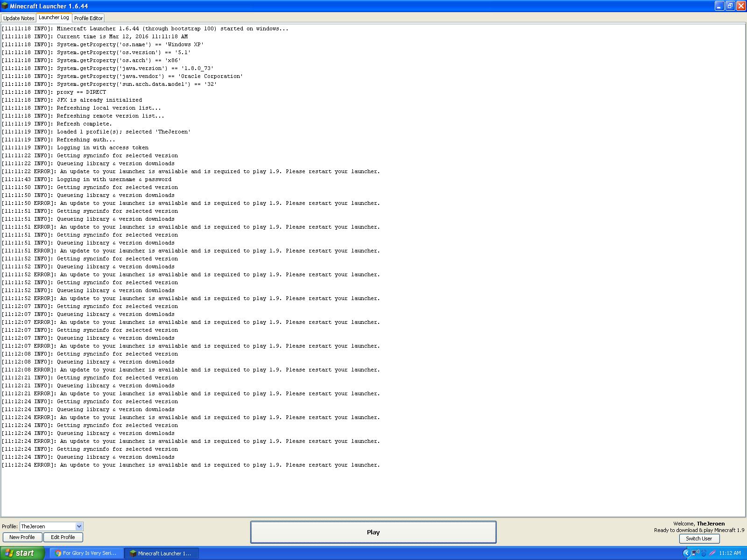Click the 'Ready to download & play Minecraft 1.9' text

699,530
